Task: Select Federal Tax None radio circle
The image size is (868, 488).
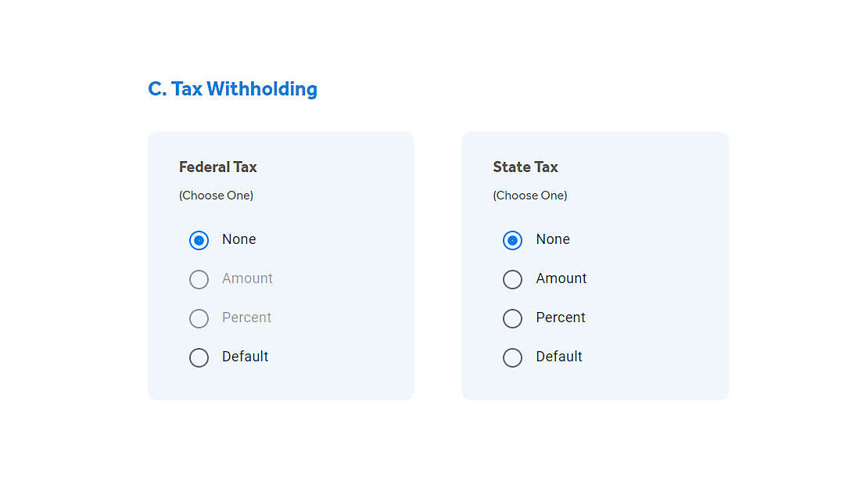Action: click(199, 240)
